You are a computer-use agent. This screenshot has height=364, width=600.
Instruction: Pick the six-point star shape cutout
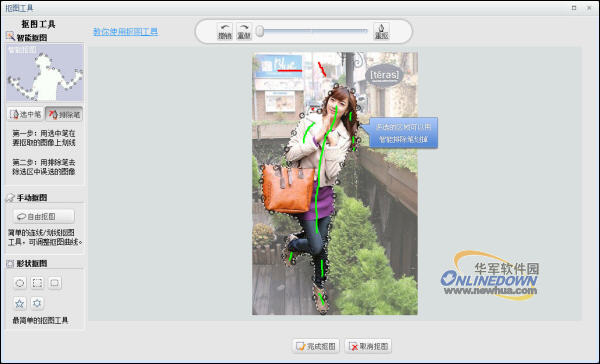coord(37,303)
